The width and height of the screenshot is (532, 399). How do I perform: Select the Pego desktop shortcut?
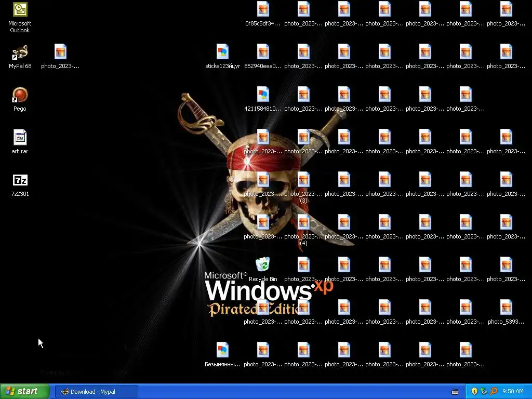point(20,99)
